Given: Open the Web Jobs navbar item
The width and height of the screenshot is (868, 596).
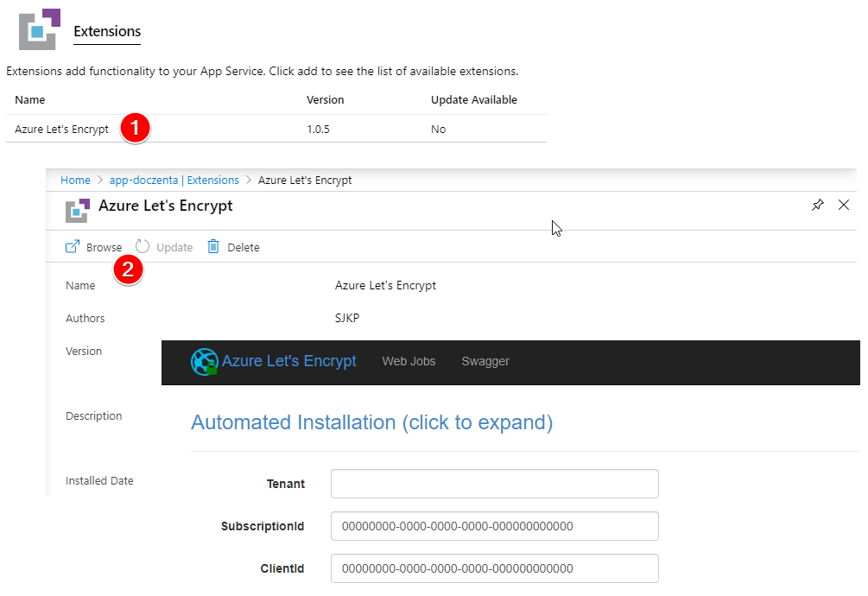Looking at the screenshot, I should point(409,361).
